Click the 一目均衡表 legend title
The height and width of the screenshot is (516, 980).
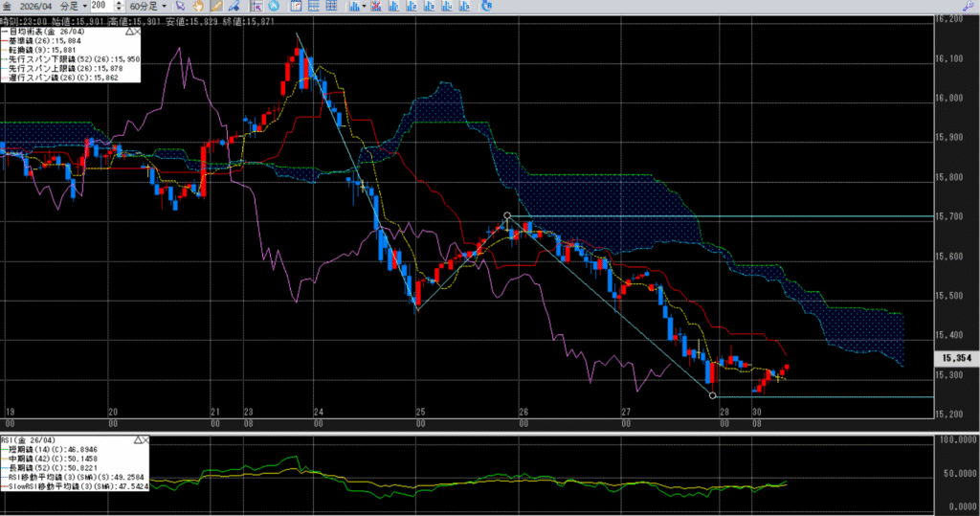pos(42,32)
